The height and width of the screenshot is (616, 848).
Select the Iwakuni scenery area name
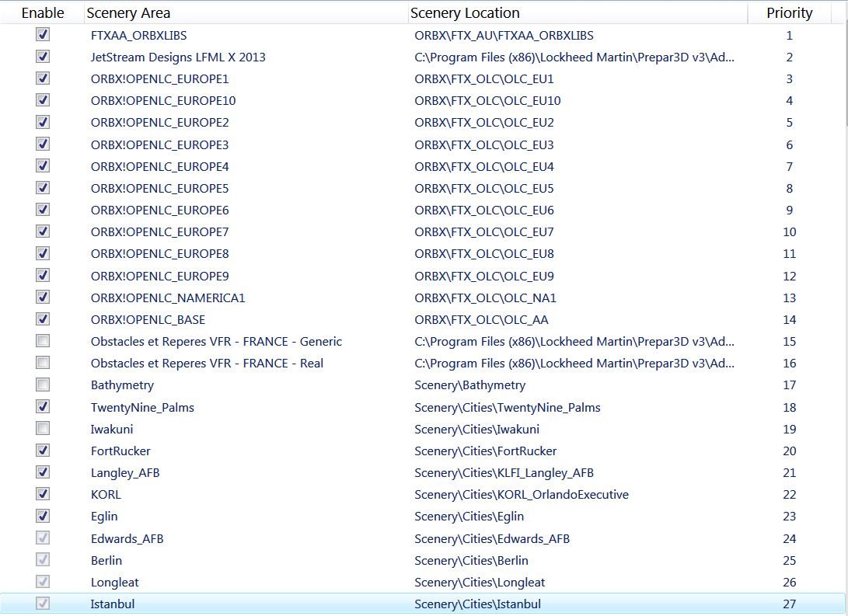111,429
